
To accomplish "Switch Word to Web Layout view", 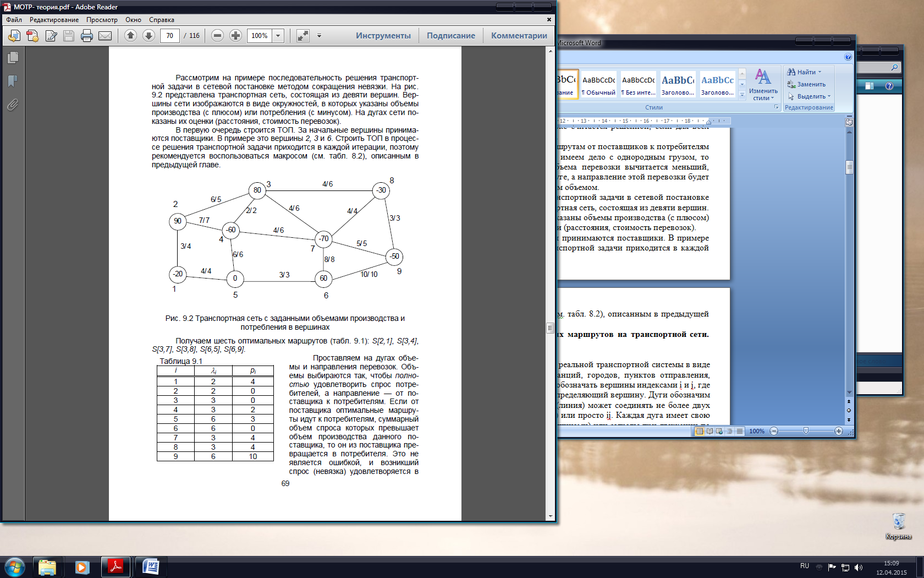I will click(719, 431).
